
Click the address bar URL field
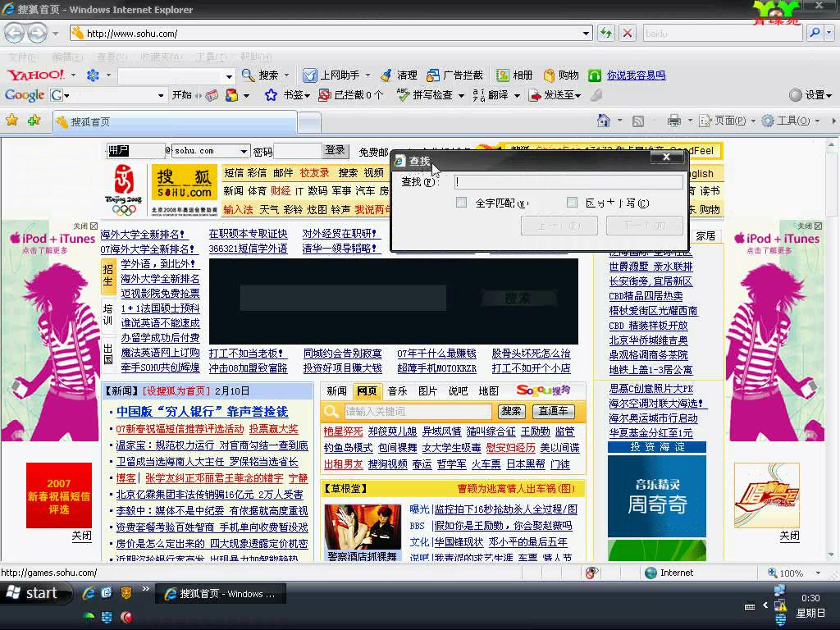coord(331,33)
